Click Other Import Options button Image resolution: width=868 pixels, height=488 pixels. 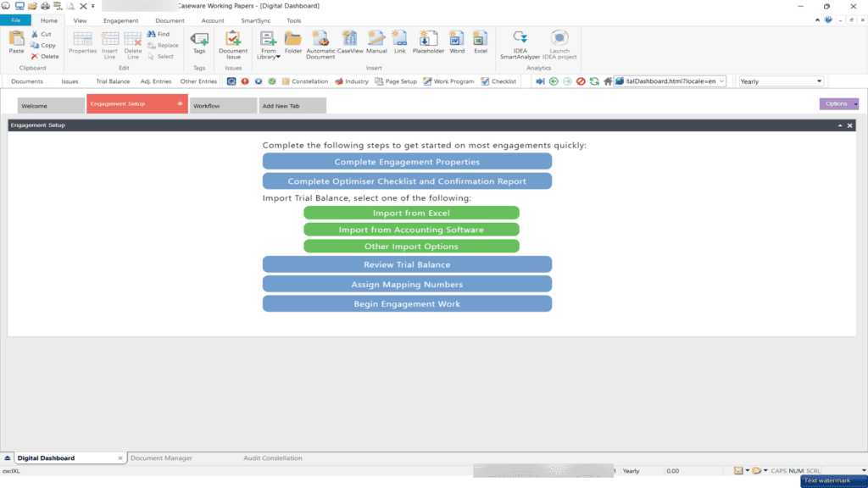[411, 247]
